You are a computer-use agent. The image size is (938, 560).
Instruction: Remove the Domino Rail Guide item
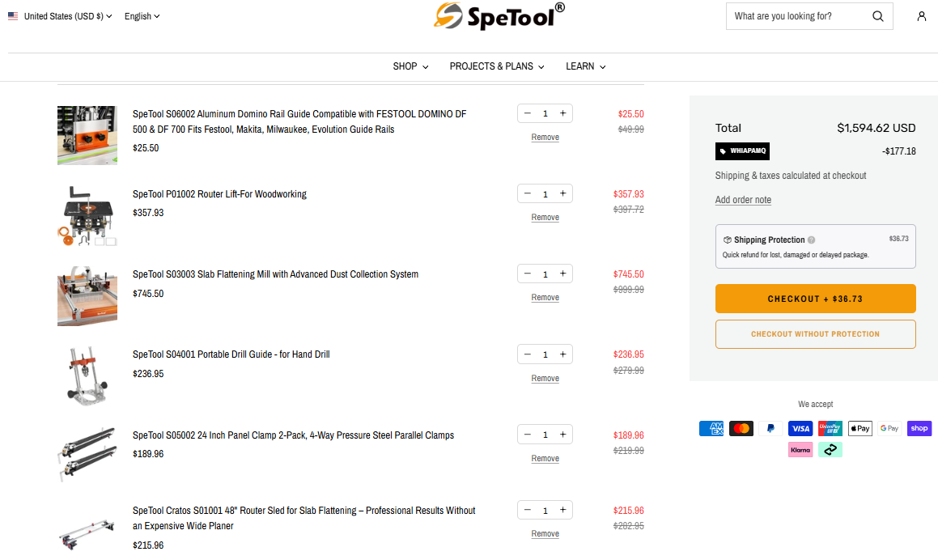click(545, 138)
